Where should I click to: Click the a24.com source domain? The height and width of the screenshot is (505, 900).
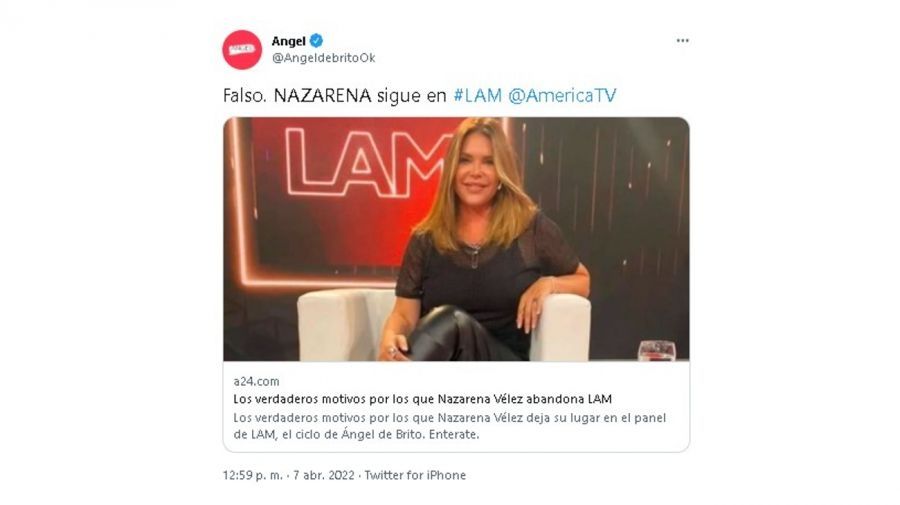(x=256, y=381)
